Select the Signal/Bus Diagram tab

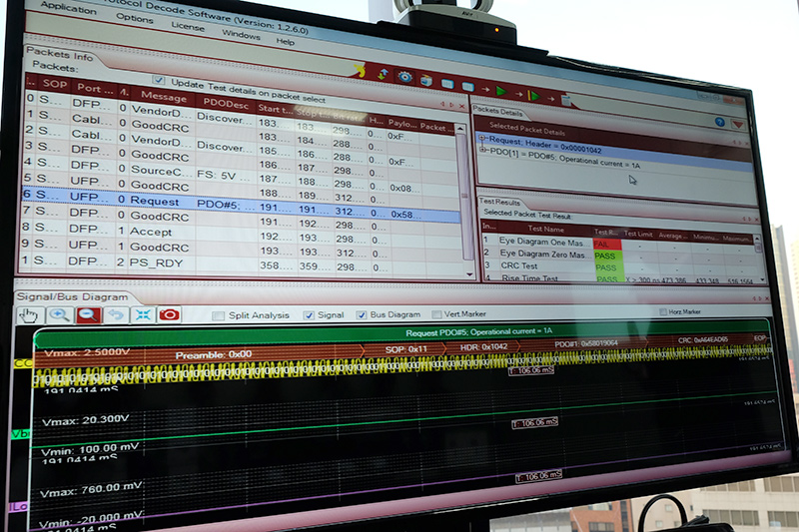(x=72, y=296)
